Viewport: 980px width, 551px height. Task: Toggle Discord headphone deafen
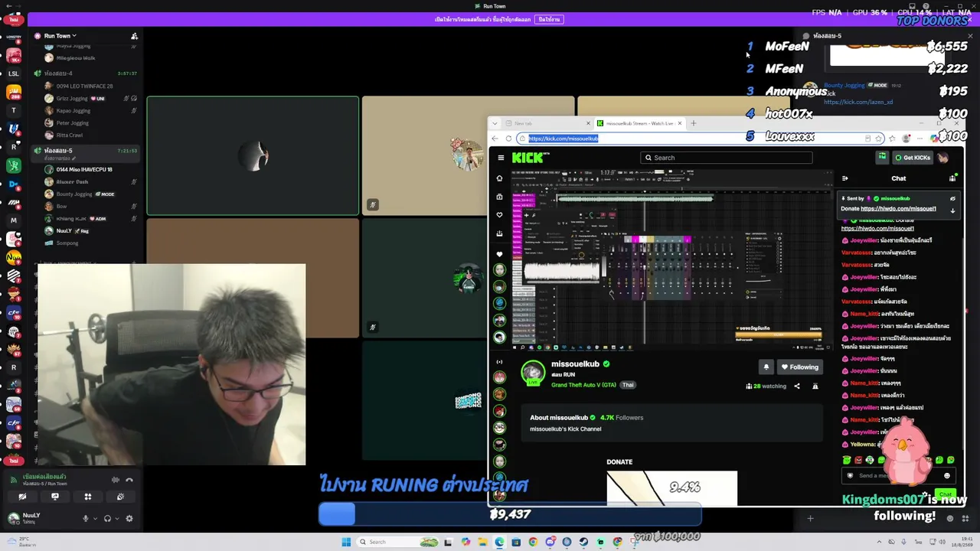107,518
